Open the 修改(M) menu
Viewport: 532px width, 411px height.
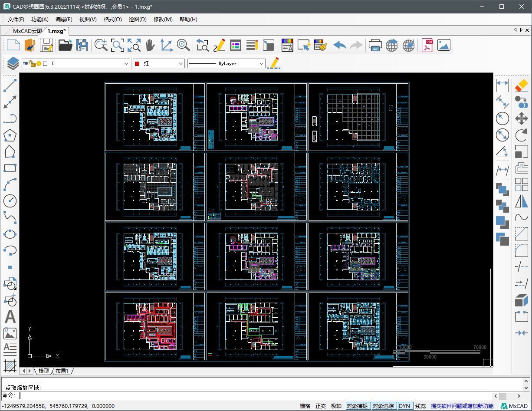163,20
